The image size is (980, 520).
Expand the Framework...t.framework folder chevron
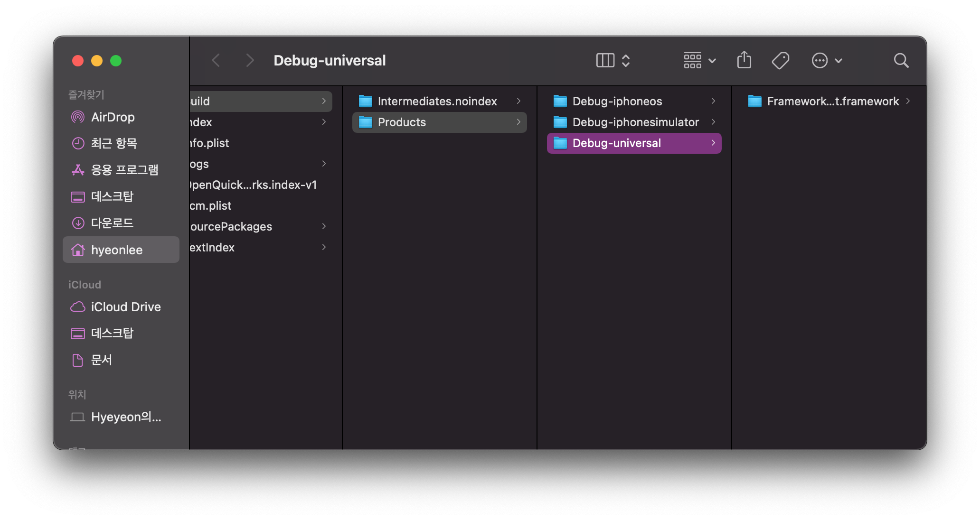click(x=908, y=101)
